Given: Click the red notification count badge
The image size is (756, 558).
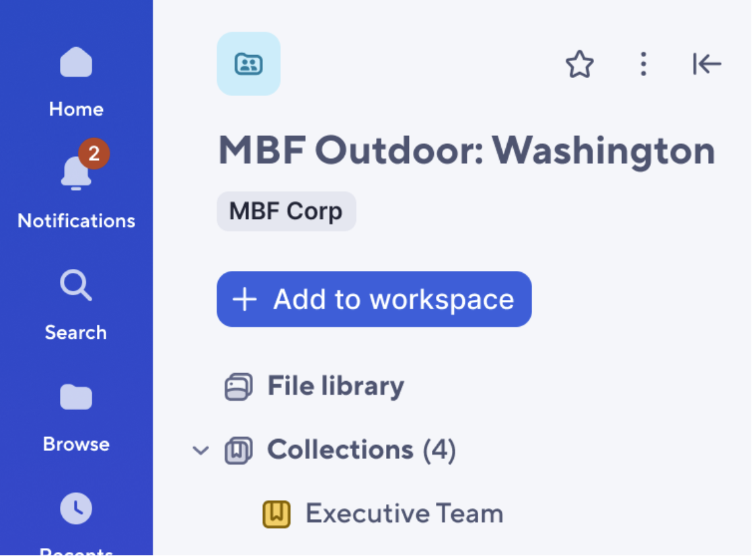Looking at the screenshot, I should click(x=94, y=154).
